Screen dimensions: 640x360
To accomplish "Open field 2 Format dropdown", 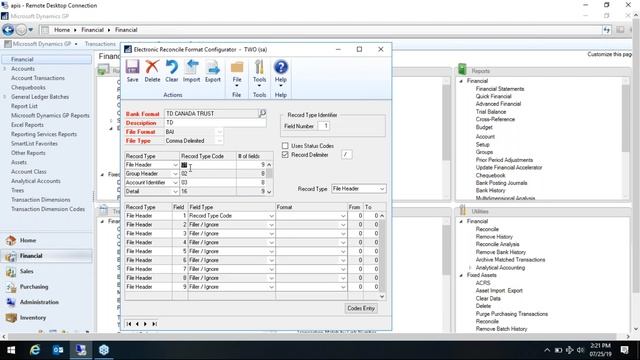I will click(343, 225).
